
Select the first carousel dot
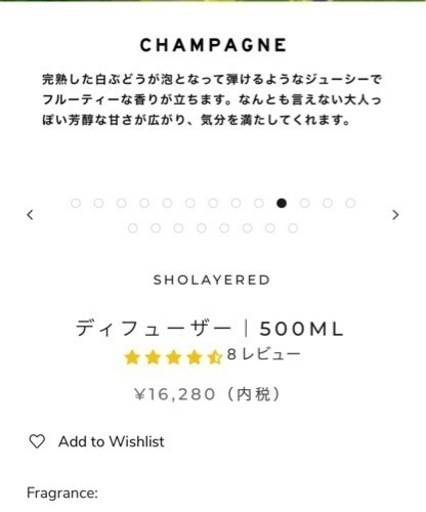tap(76, 203)
